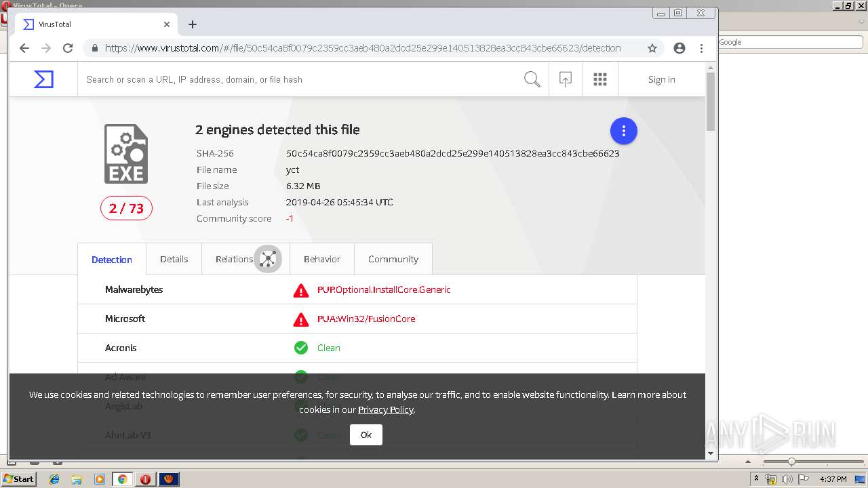Viewport: 868px width, 488px height.
Task: Click the EXE file type icon
Action: [126, 154]
